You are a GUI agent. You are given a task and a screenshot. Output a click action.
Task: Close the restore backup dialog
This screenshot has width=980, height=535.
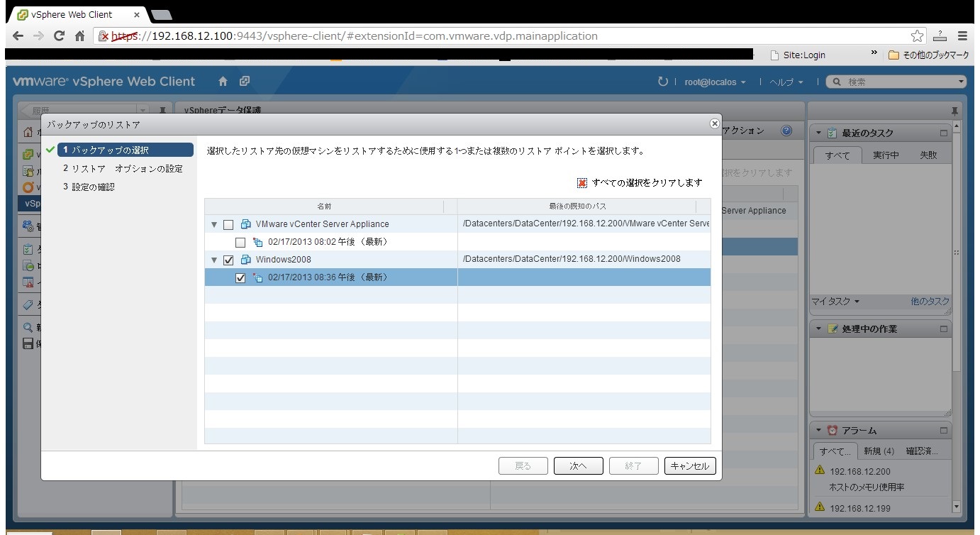click(x=714, y=123)
